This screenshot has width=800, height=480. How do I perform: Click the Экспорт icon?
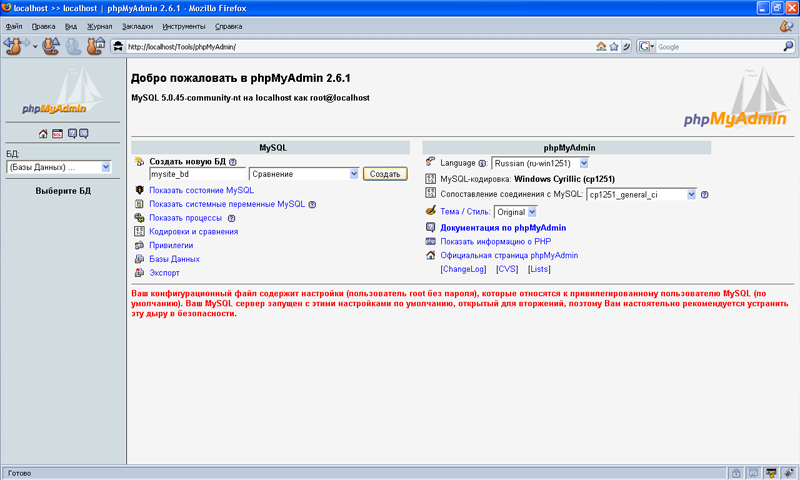coord(139,273)
